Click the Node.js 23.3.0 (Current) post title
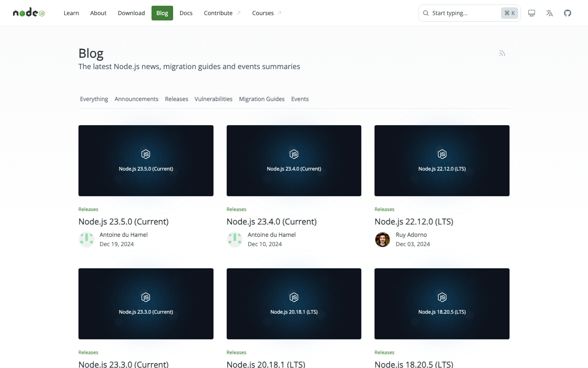Image resolution: width=588 pixels, height=368 pixels. pyautogui.click(x=123, y=364)
